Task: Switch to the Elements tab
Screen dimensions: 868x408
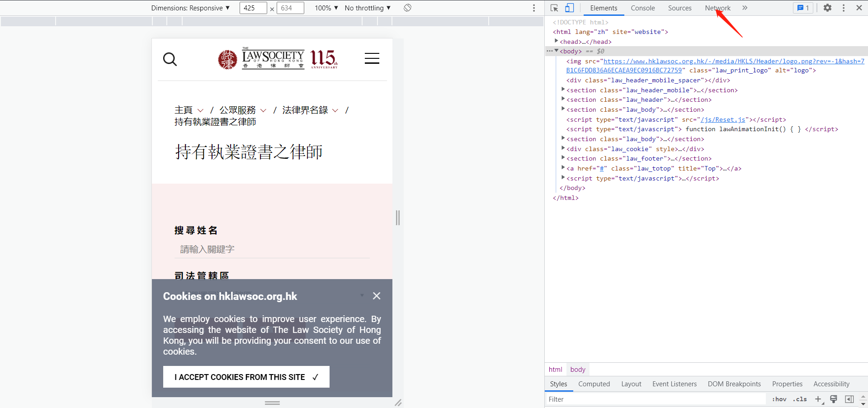Action: pos(604,8)
